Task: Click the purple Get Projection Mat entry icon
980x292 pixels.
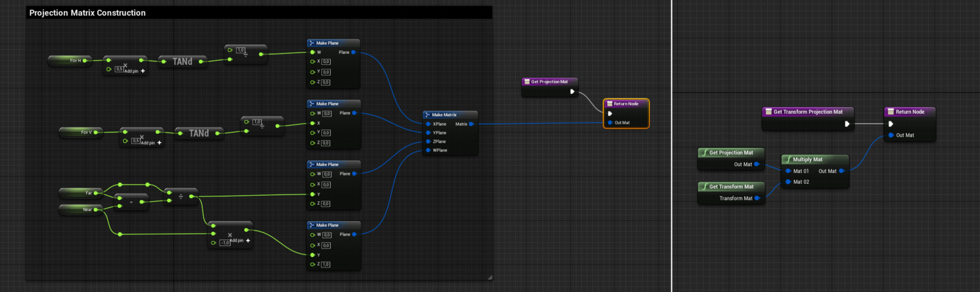Action: click(527, 82)
